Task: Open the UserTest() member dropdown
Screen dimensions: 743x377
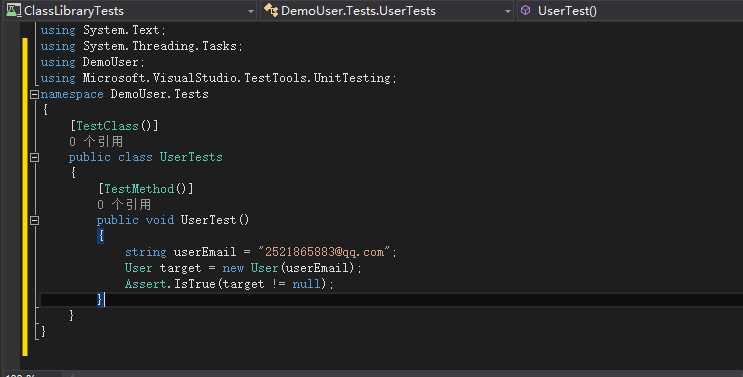Action: pyautogui.click(x=630, y=10)
